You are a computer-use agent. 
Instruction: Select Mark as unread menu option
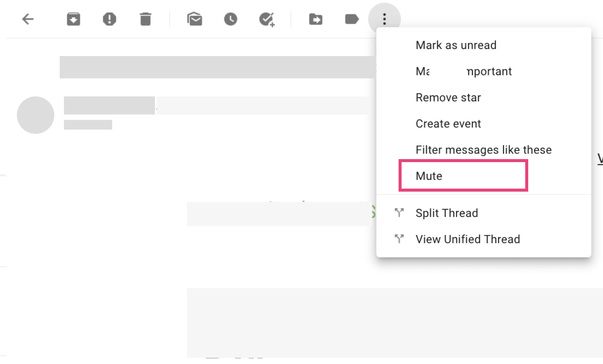pyautogui.click(x=456, y=45)
